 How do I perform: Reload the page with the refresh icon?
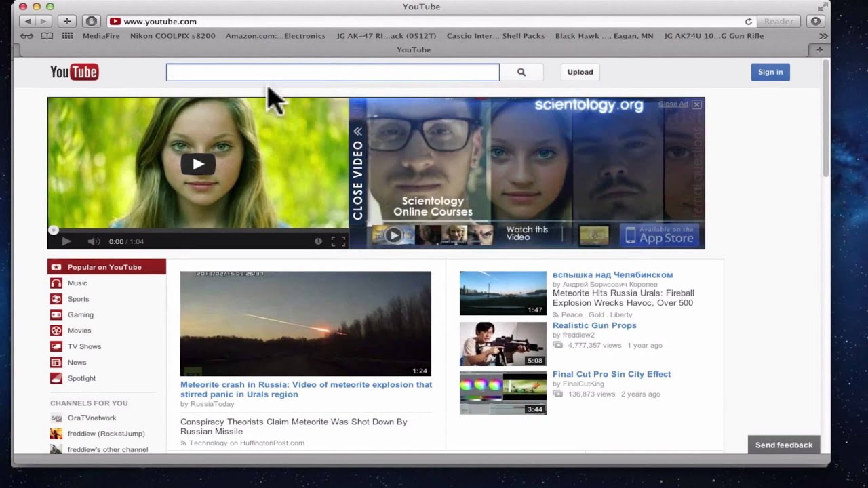pos(749,22)
